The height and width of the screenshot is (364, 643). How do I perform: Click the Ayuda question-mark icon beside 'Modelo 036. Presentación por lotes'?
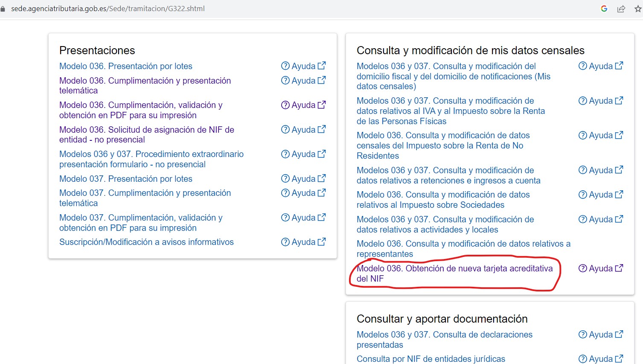(x=285, y=66)
